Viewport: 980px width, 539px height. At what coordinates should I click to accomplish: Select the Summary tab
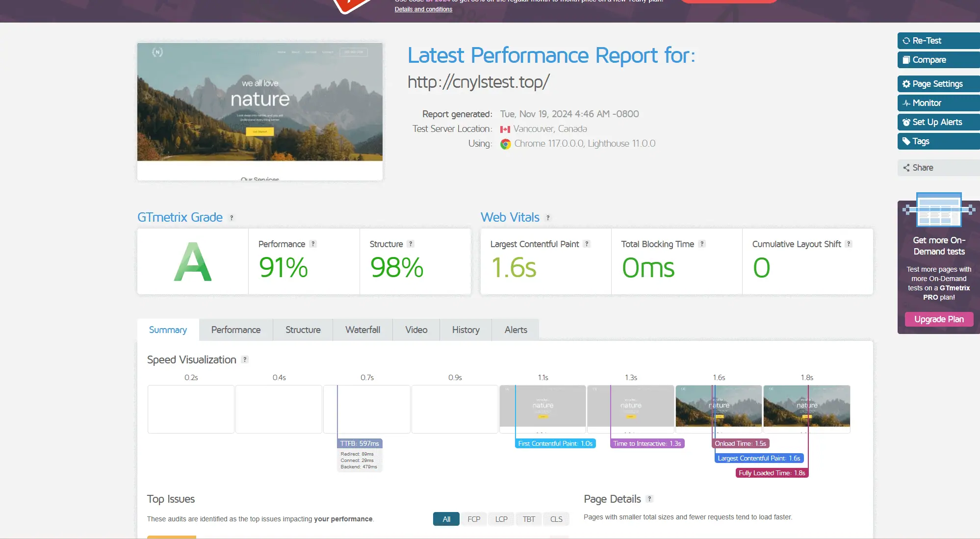[168, 330]
